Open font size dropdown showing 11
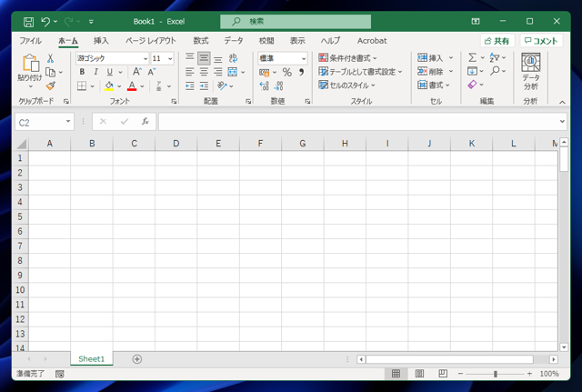Screen dimensions: 582x392 170,58
